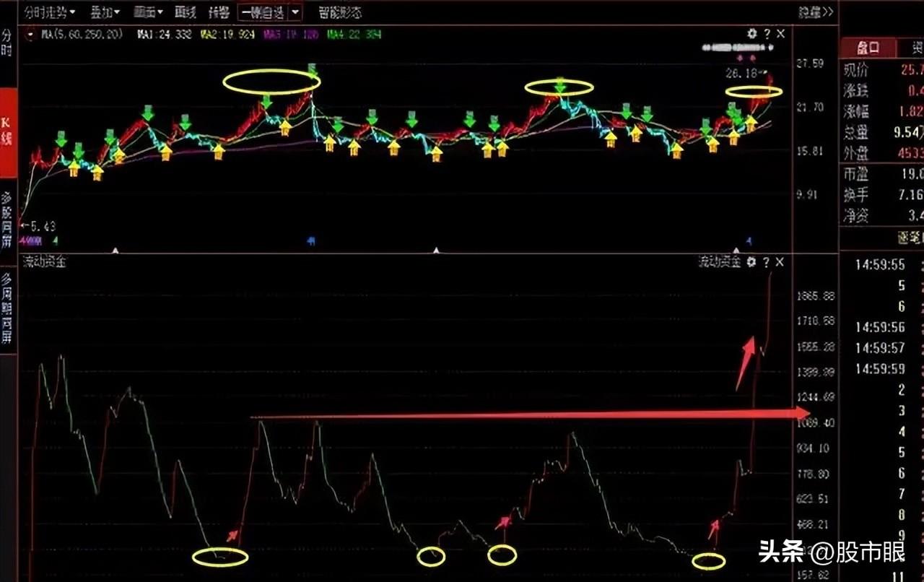Image resolution: width=924 pixels, height=582 pixels.
Task: Close the 流动资金 indicator panel
Action: [780, 262]
